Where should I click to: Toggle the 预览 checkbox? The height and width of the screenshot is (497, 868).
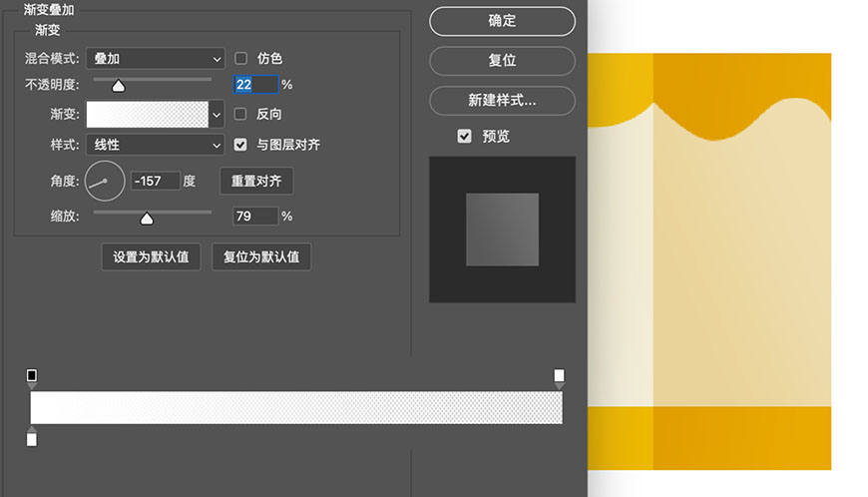(465, 136)
